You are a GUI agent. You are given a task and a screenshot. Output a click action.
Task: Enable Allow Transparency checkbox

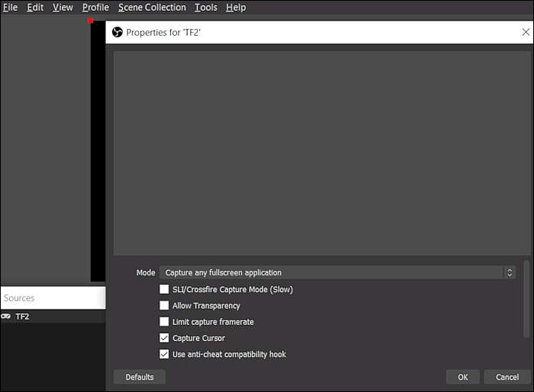click(x=164, y=306)
